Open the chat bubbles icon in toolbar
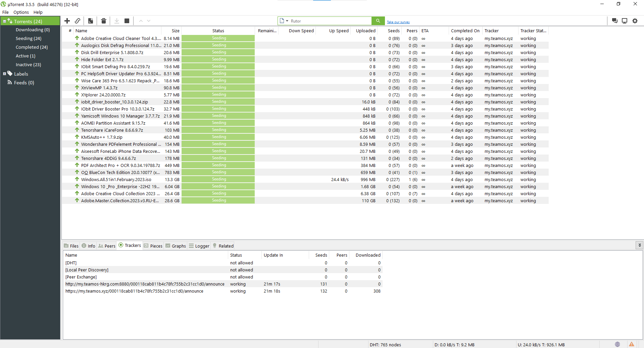 (615, 21)
